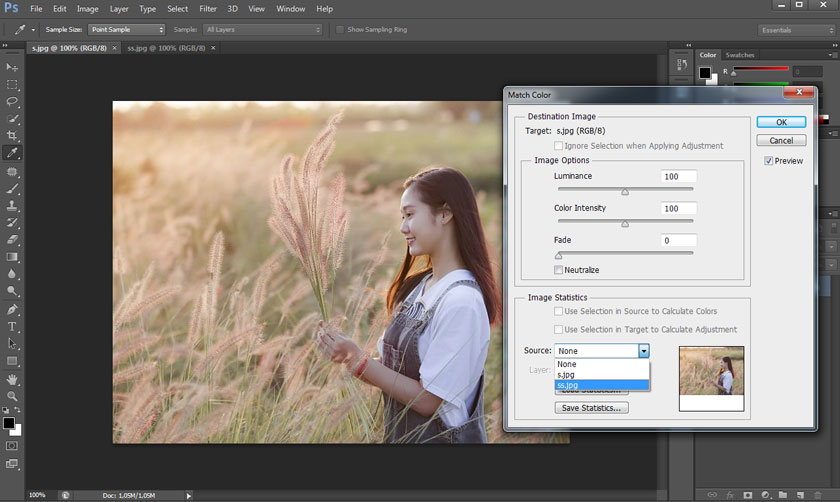The height and width of the screenshot is (502, 840).
Task: Activate the Brush tool
Action: tap(12, 188)
